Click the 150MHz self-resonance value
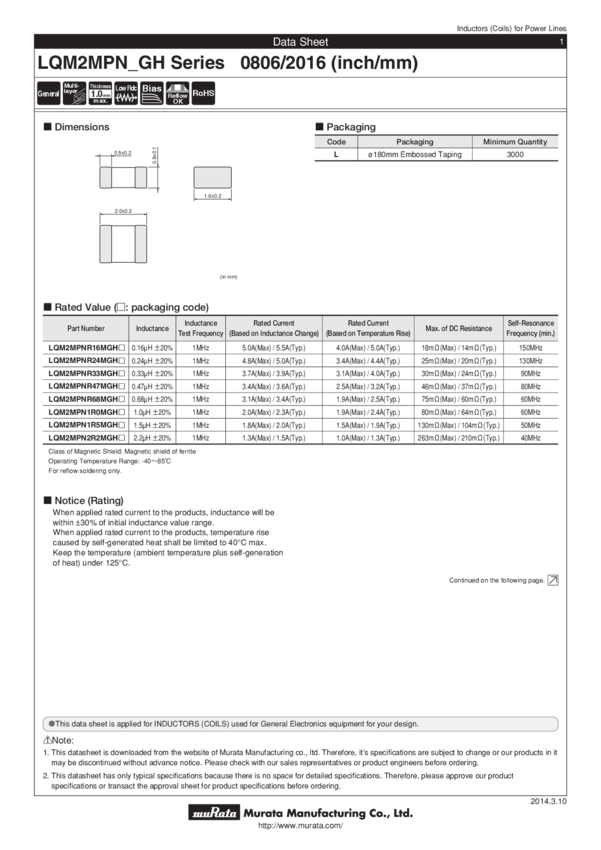Screen dimensions: 601x850 [x=531, y=348]
